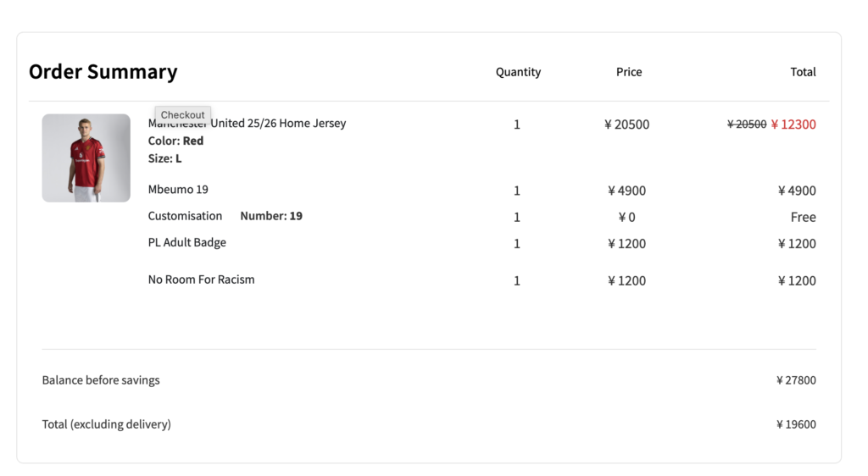The height and width of the screenshot is (476, 868).
Task: Click the Price column header
Action: tap(629, 72)
